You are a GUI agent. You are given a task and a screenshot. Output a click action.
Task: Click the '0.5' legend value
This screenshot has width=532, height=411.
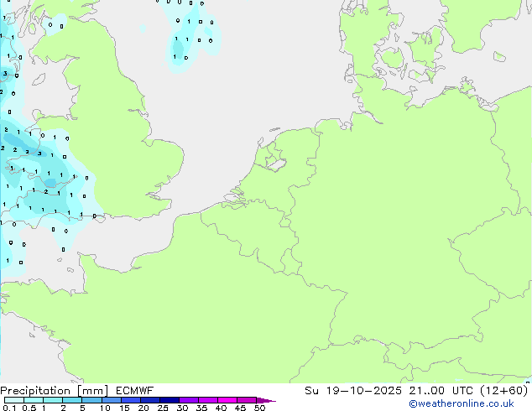click(29, 408)
